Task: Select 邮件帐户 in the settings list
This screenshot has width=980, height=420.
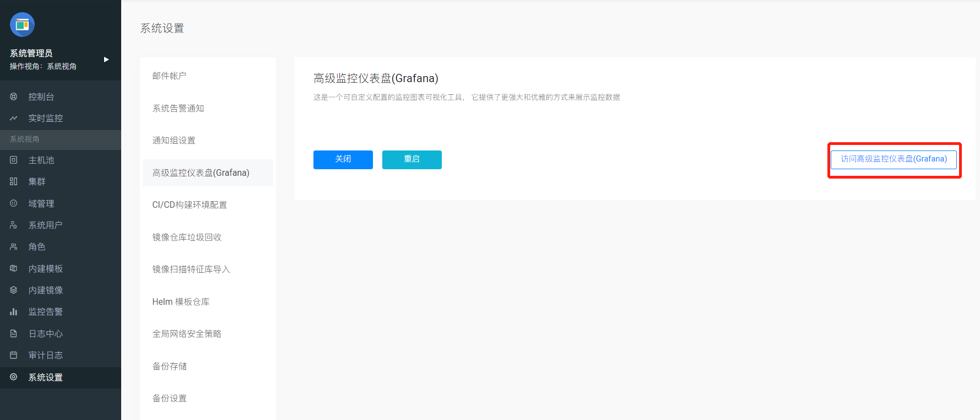Action: tap(169, 76)
